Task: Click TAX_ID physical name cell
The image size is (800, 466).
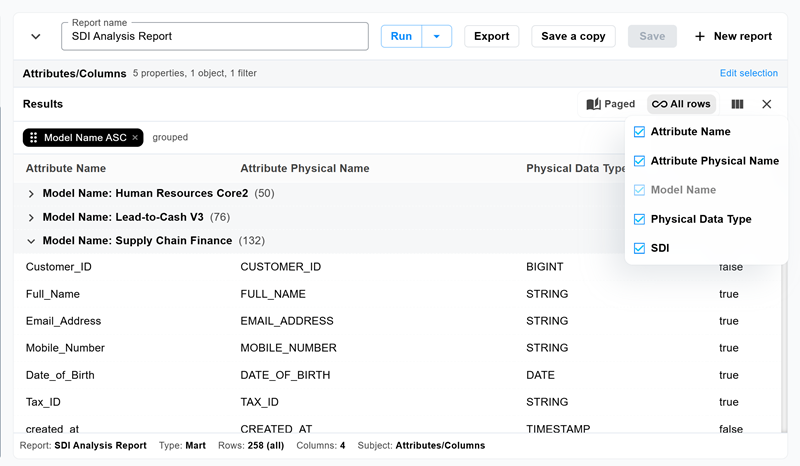Action: (x=259, y=402)
